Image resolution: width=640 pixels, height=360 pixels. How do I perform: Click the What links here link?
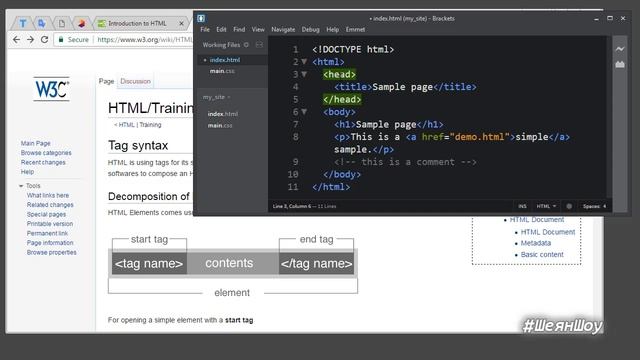48,195
